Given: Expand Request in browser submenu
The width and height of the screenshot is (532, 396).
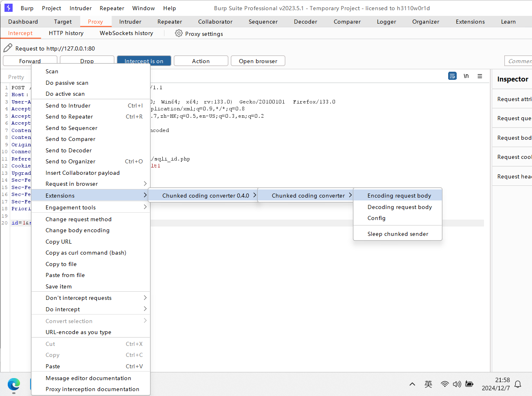Looking at the screenshot, I should point(90,184).
